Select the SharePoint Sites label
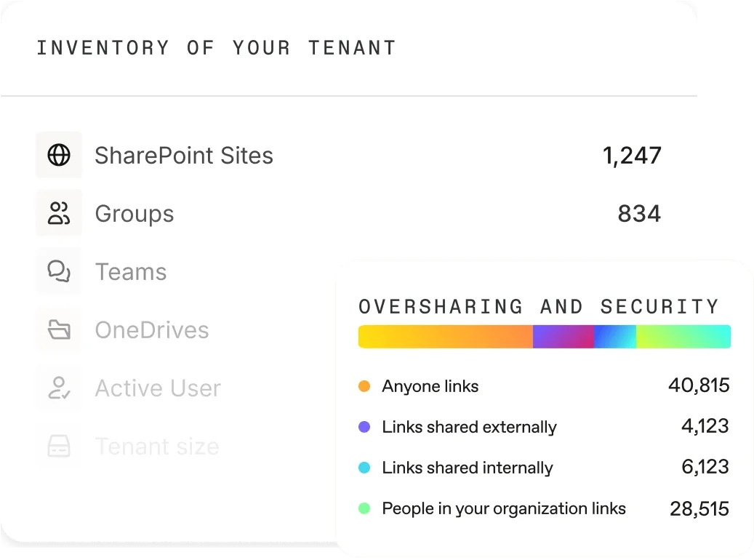 (184, 156)
